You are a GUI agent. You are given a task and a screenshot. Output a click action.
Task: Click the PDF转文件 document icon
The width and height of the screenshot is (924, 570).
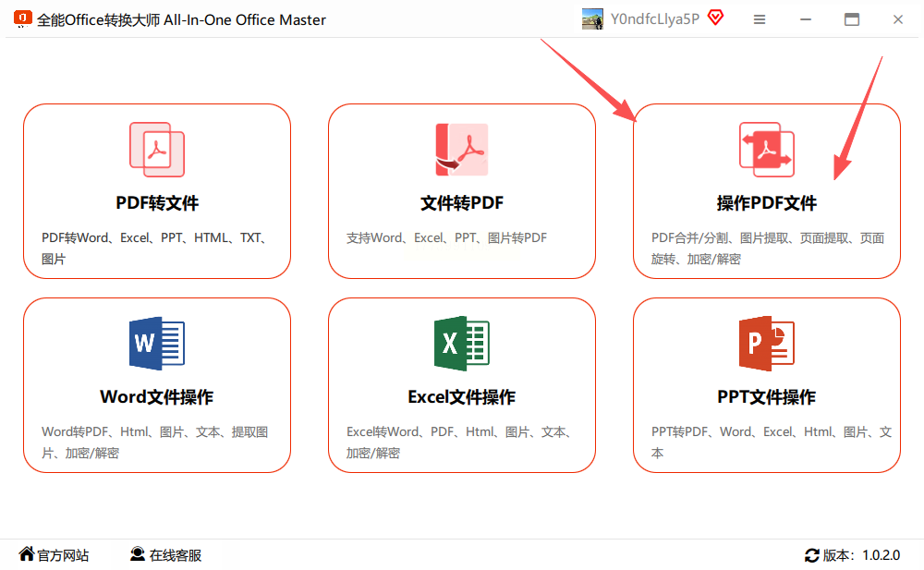point(157,150)
